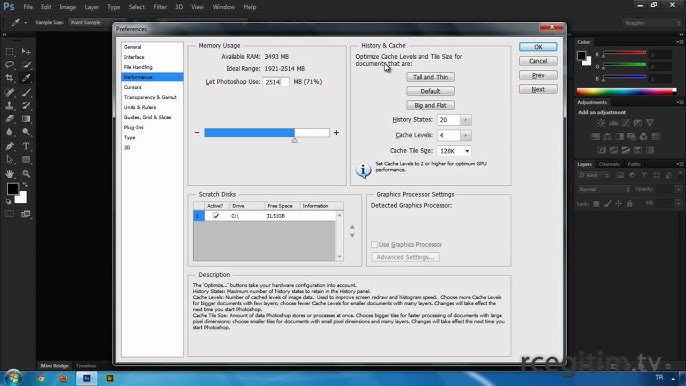This screenshot has height=386, width=686.
Task: Open the Adjustments panel options menu
Action: tap(680, 102)
